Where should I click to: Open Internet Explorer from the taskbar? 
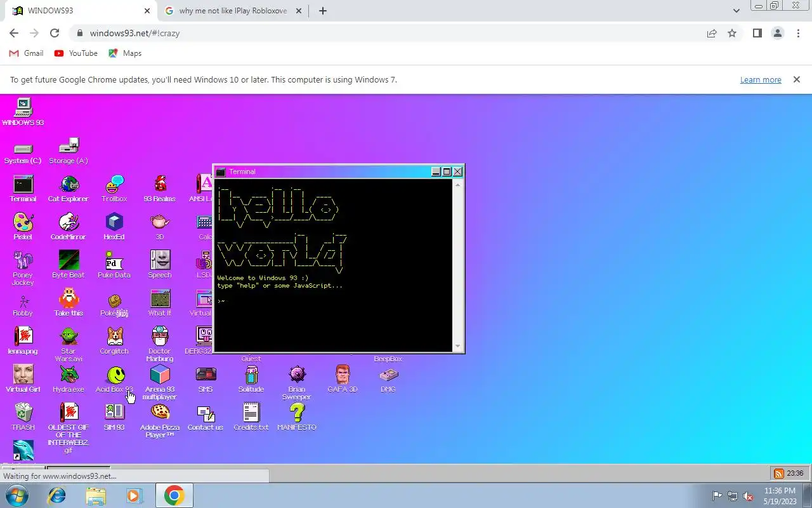tap(57, 495)
